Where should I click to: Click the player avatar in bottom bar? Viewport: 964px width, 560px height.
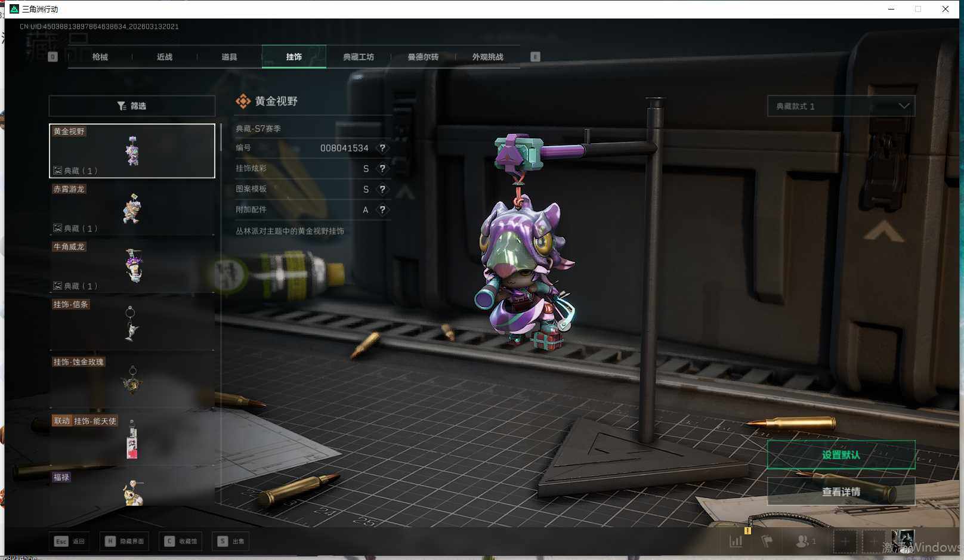[x=903, y=541]
